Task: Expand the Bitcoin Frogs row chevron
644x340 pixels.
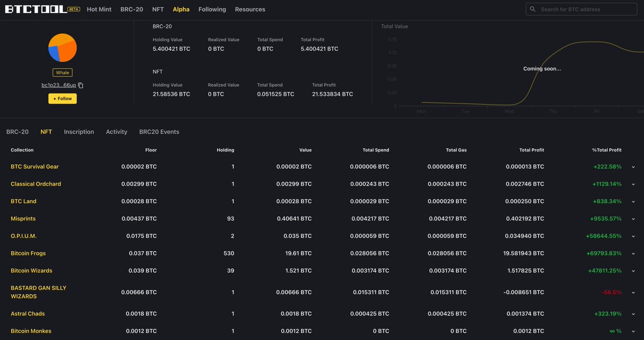Action: click(x=633, y=254)
